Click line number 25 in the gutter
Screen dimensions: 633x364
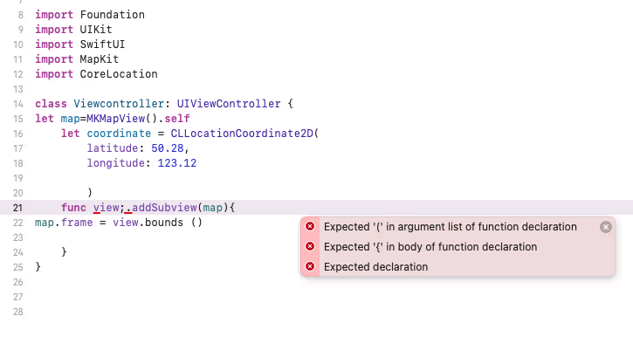coord(19,267)
